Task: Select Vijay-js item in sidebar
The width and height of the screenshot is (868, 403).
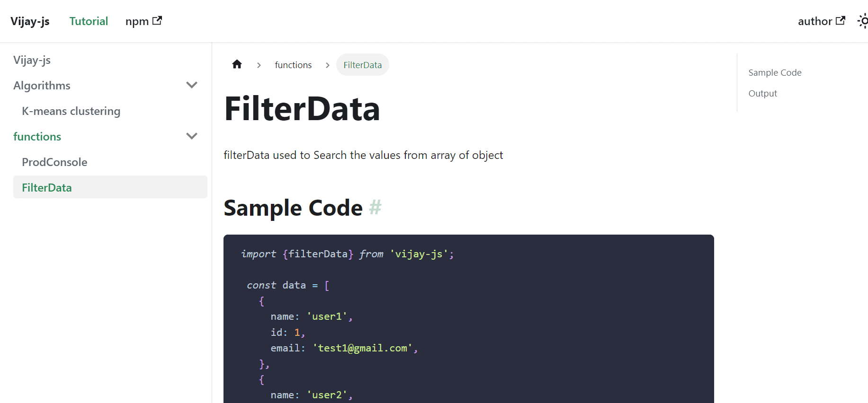Action: point(32,60)
